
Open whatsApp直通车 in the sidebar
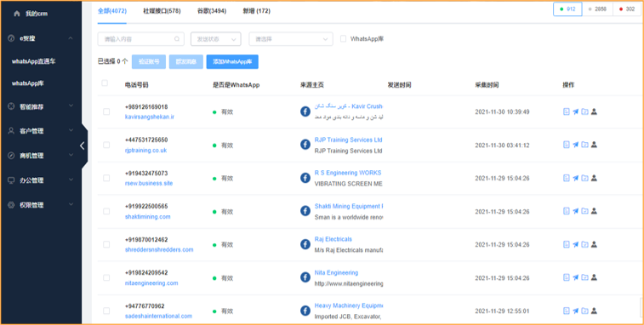34,61
